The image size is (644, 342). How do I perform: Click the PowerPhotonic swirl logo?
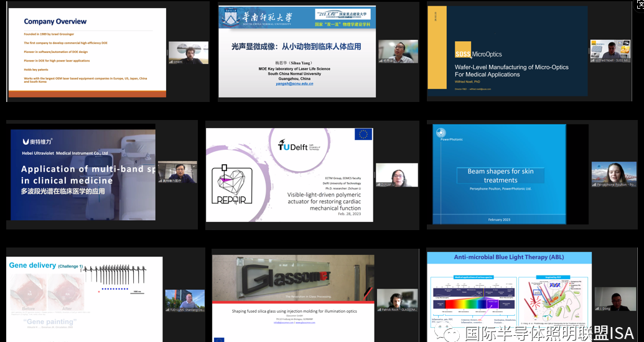[441, 132]
